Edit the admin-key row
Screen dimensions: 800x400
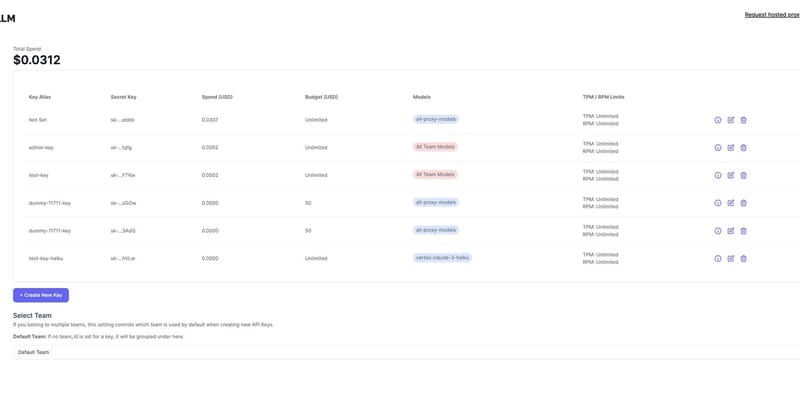click(731, 148)
